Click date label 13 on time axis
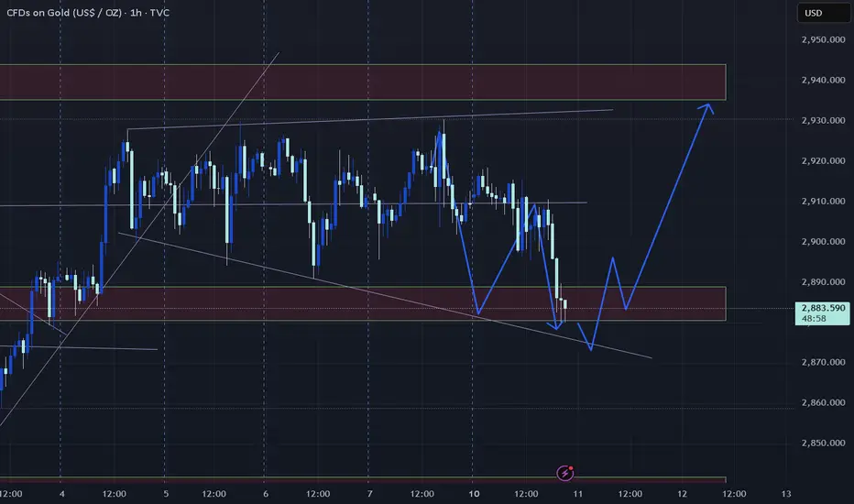 (x=786, y=494)
